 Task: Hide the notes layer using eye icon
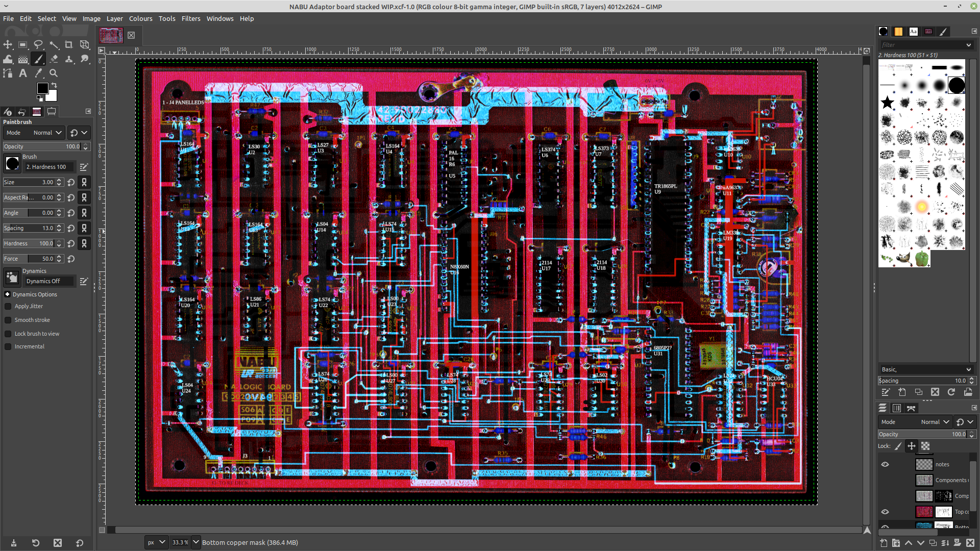(x=885, y=464)
